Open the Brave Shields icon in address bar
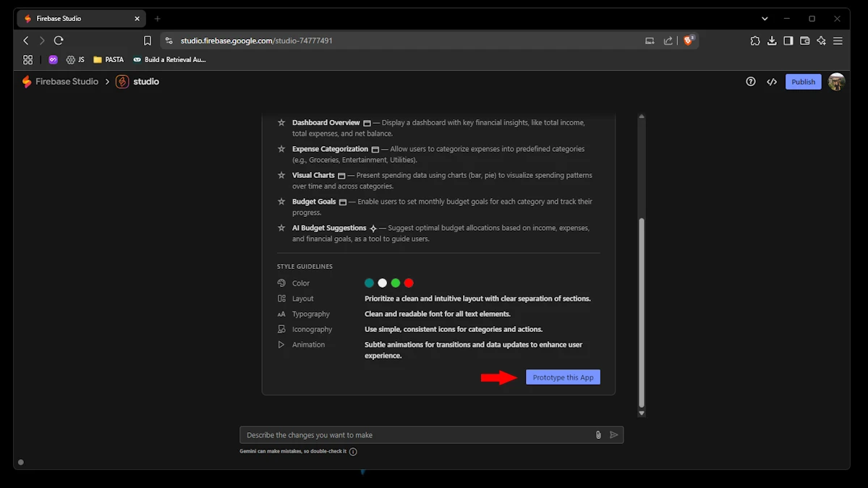This screenshot has height=488, width=868. [x=689, y=40]
